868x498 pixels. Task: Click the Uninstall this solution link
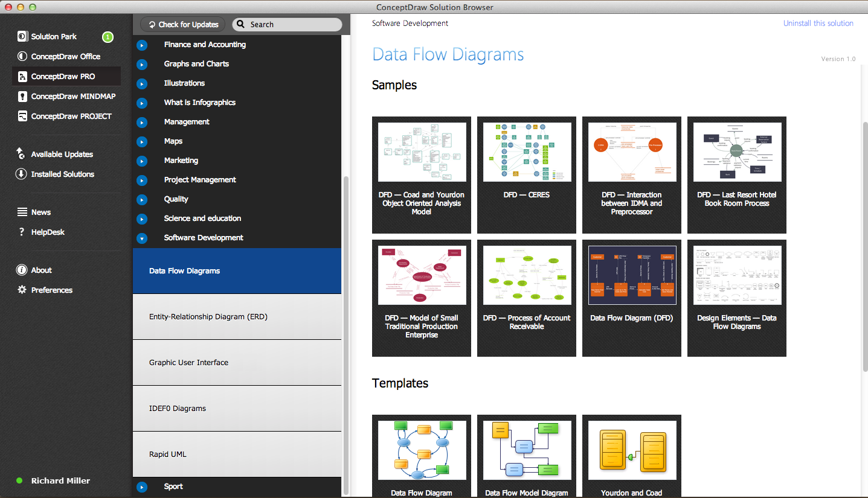[818, 24]
